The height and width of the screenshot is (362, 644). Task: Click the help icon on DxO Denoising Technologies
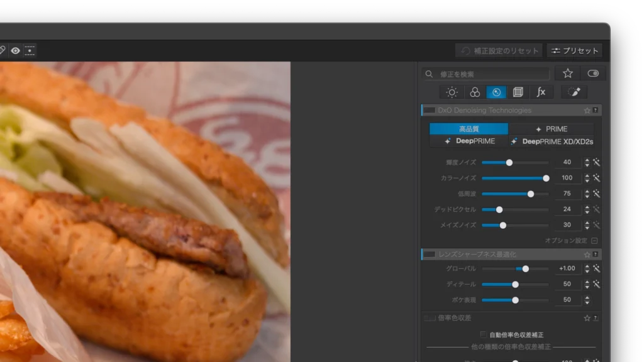point(596,111)
